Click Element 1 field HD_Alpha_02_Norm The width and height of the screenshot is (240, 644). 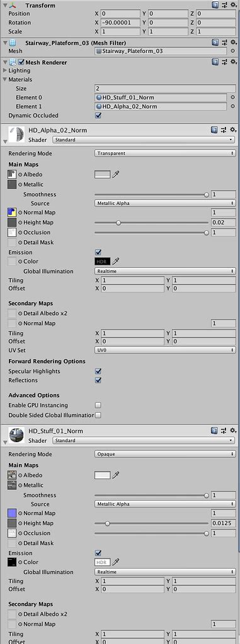pyautogui.click(x=161, y=107)
